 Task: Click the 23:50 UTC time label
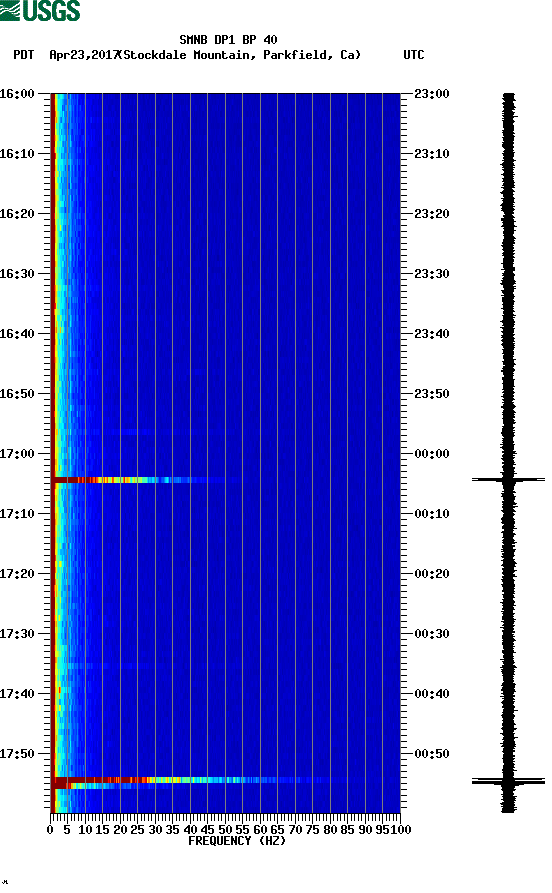(432, 394)
